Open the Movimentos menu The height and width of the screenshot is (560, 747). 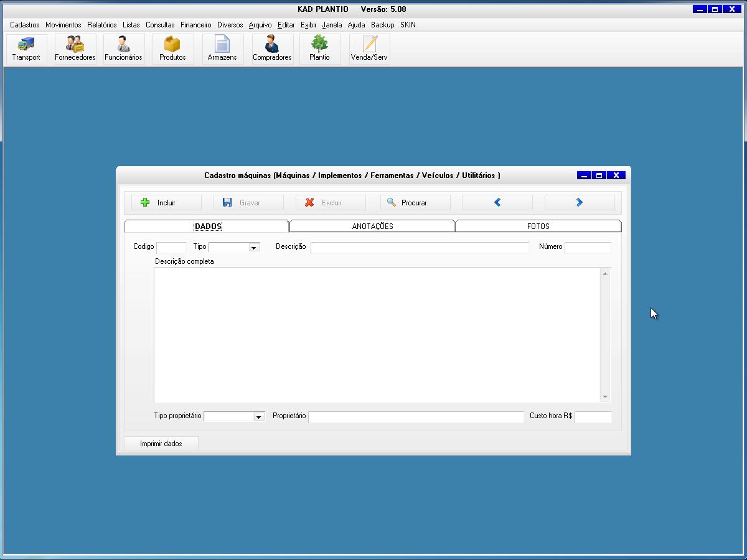[63, 25]
